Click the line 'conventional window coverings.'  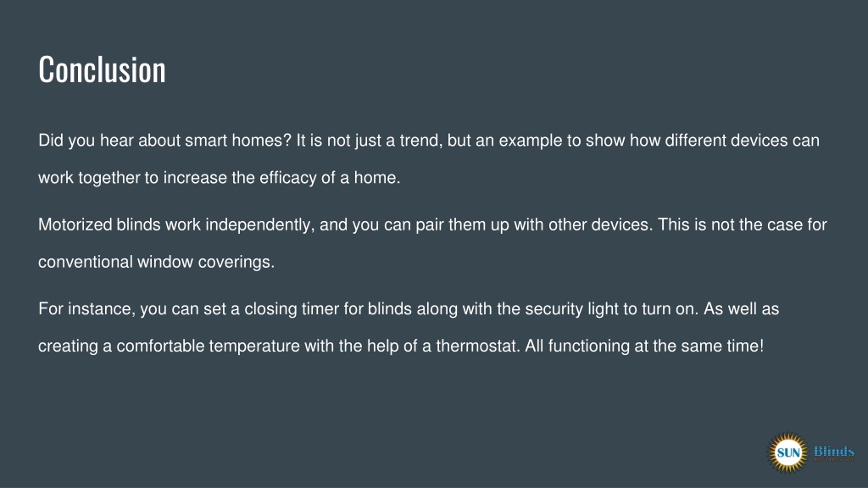coord(157,262)
